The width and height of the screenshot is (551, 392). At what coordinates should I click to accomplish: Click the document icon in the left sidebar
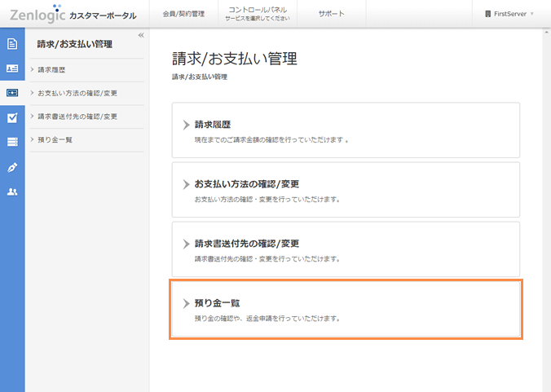coord(12,44)
